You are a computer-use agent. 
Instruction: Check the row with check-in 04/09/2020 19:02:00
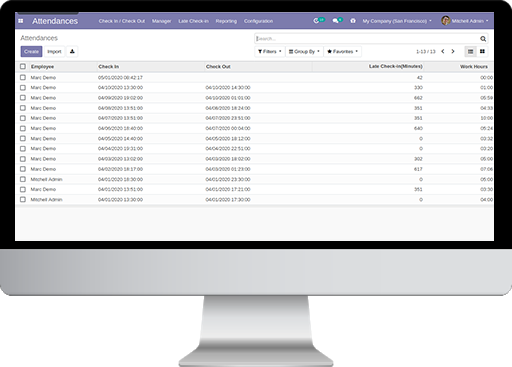[x=23, y=98]
